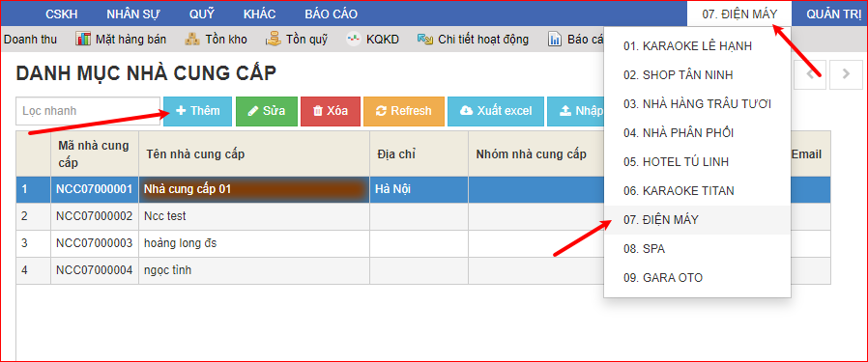This screenshot has width=868, height=362.
Task: Switch to 05. HOTEL TÚ LINH
Action: pyautogui.click(x=698, y=162)
